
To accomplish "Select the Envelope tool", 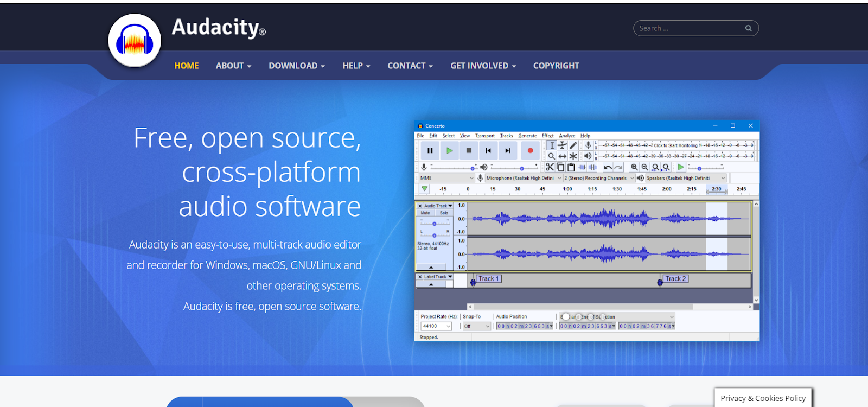I will [563, 145].
